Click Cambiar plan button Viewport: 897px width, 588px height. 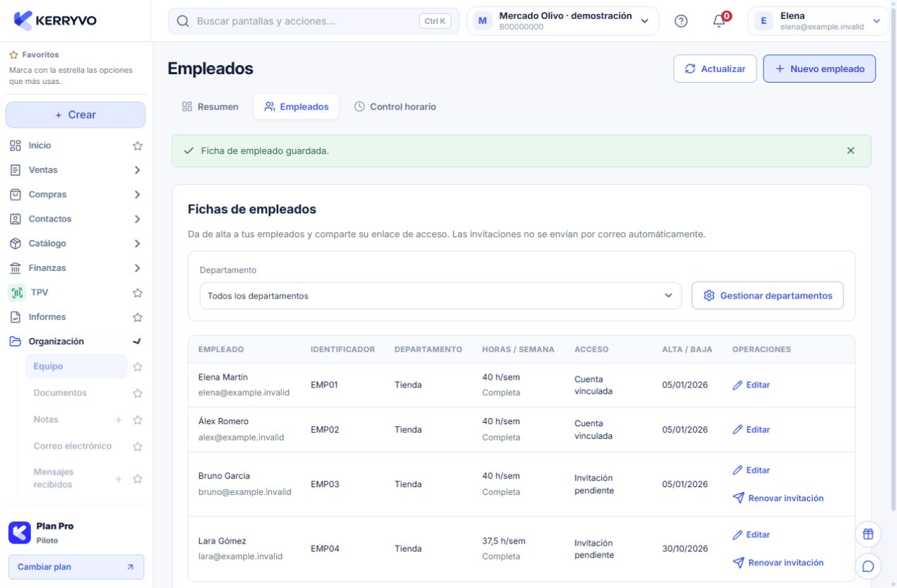76,567
